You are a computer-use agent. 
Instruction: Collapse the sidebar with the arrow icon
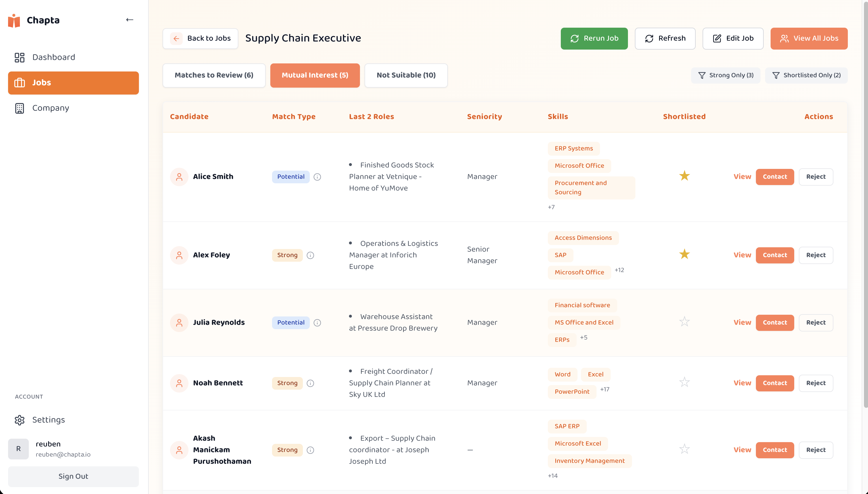pos(130,19)
